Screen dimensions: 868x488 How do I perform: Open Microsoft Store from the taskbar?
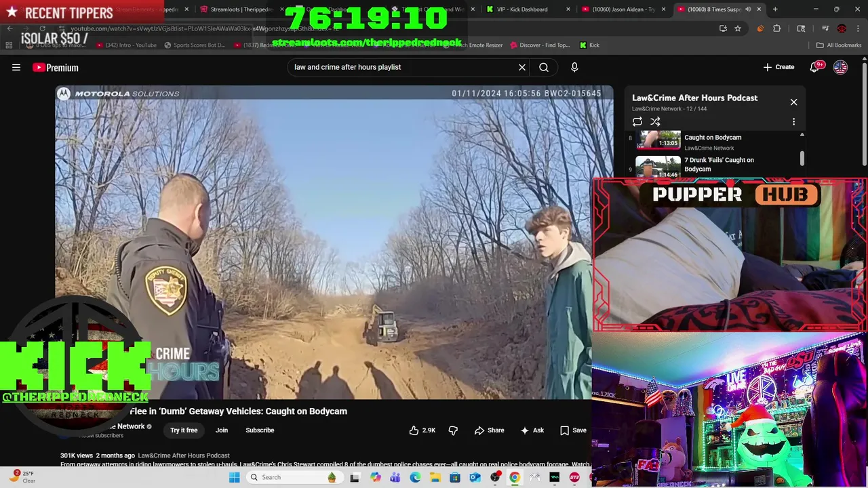454,477
